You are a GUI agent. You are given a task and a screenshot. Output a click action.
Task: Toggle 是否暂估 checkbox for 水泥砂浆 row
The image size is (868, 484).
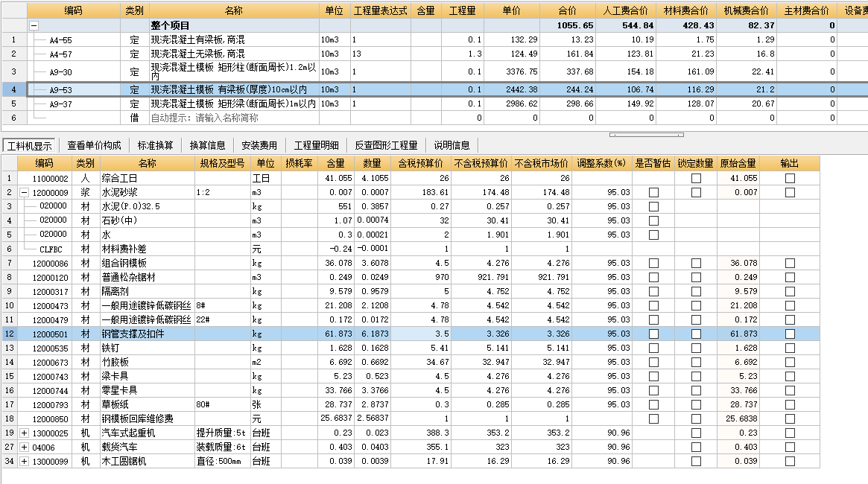click(653, 193)
